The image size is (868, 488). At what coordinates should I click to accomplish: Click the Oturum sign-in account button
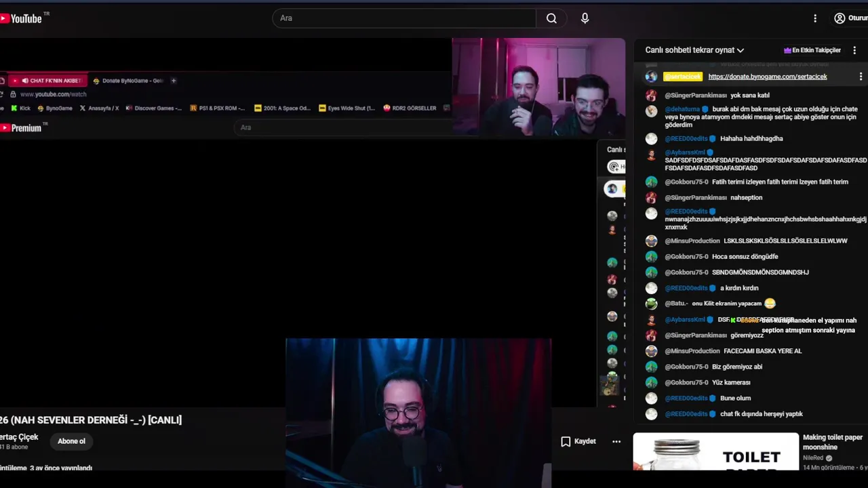(851, 18)
